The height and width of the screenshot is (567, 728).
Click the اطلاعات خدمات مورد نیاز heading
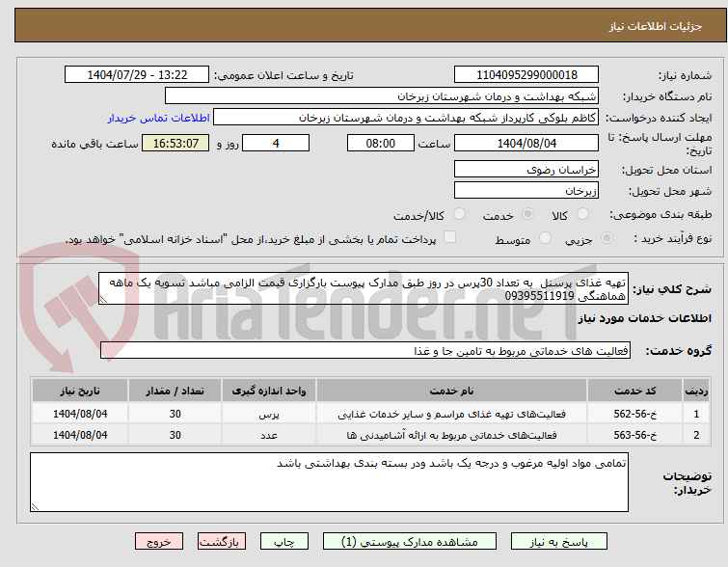click(x=644, y=318)
